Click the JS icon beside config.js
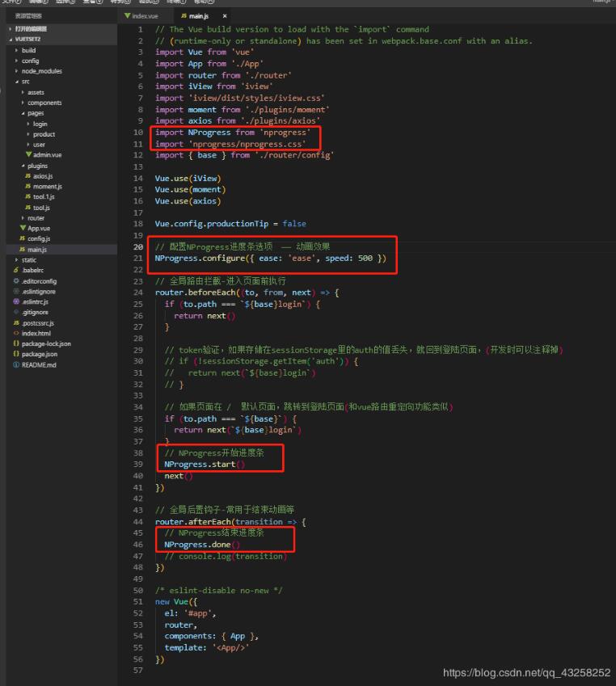The height and width of the screenshot is (686, 616). click(x=23, y=238)
